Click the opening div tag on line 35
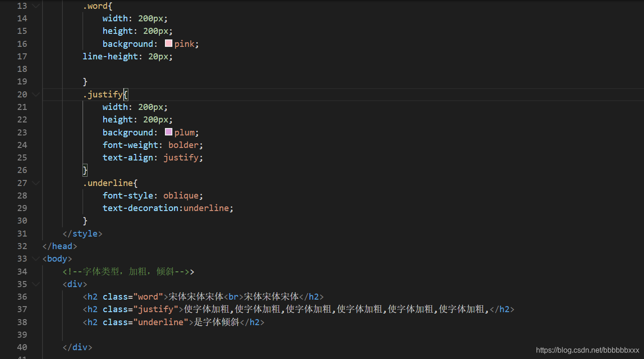The width and height of the screenshot is (644, 359). tap(75, 284)
